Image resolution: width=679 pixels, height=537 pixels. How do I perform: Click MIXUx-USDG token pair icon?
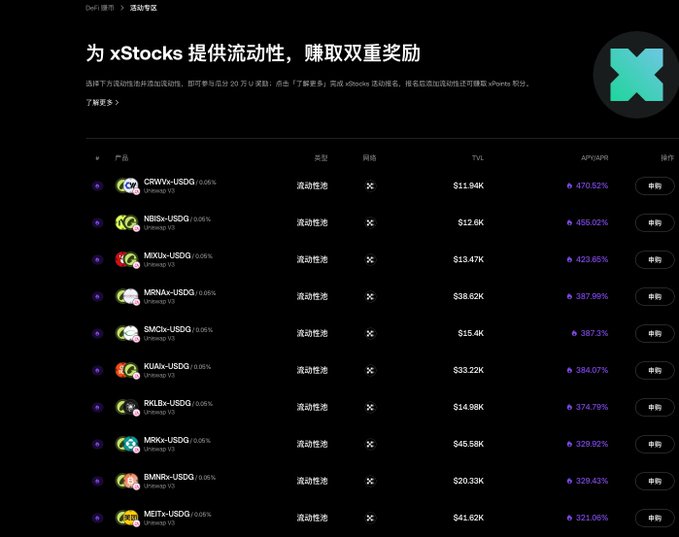[x=127, y=259]
